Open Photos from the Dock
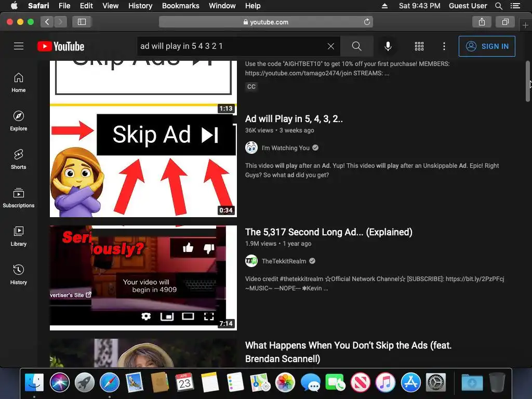532x399 pixels. 285,382
